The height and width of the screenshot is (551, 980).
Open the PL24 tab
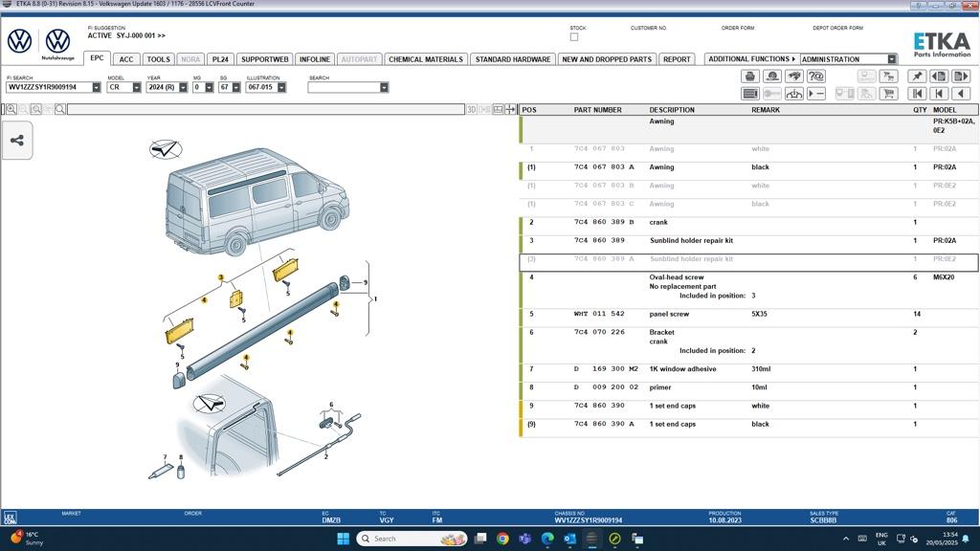pos(220,59)
